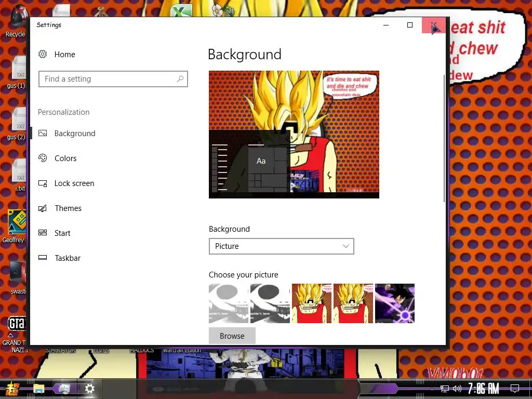
Task: Click the desktop background preview image
Action: pyautogui.click(x=294, y=135)
